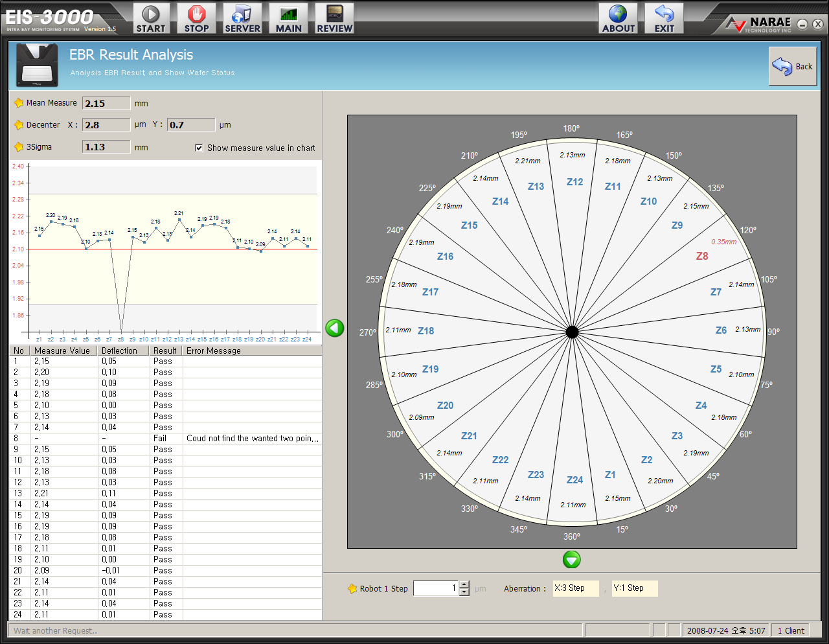Click the EBR analysis header icon
The width and height of the screenshot is (829, 644).
[x=37, y=65]
